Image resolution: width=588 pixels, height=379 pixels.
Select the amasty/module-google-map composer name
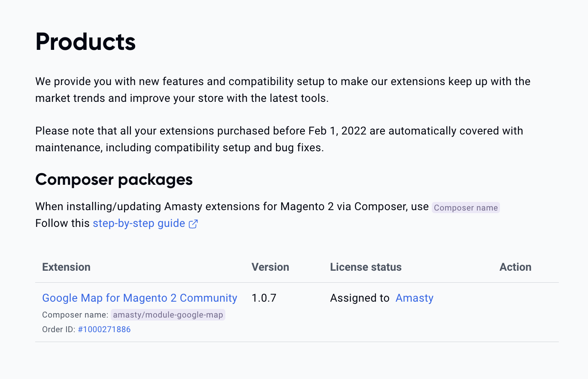coord(168,315)
